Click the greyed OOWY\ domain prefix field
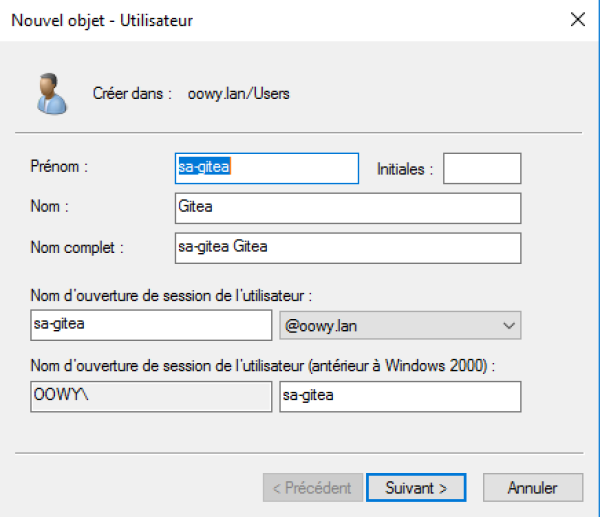 150,396
